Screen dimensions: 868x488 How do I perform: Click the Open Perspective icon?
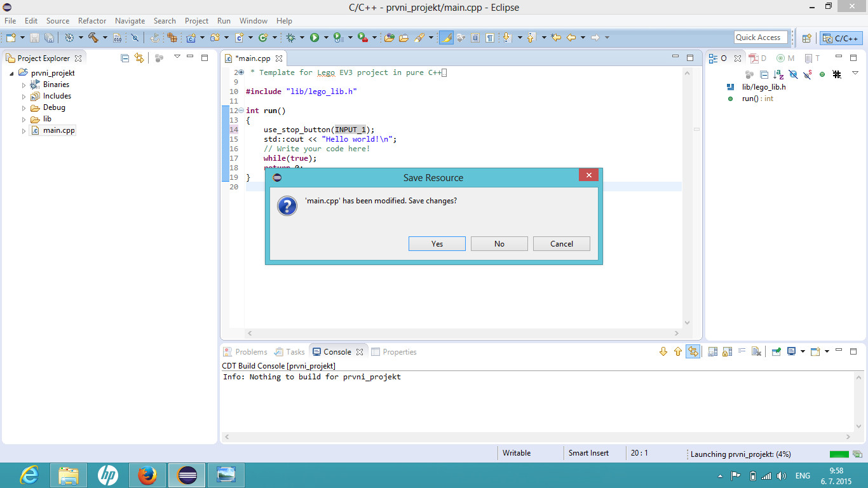click(x=806, y=38)
